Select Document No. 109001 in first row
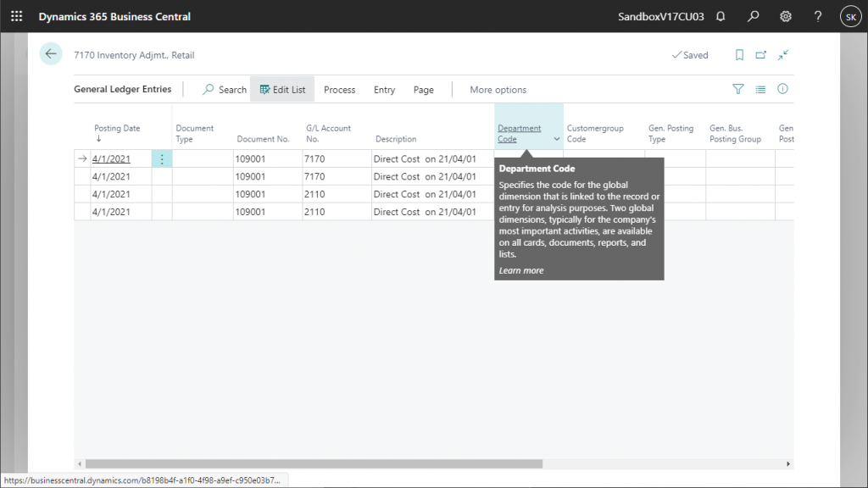The width and height of the screenshot is (868, 488). [x=268, y=158]
